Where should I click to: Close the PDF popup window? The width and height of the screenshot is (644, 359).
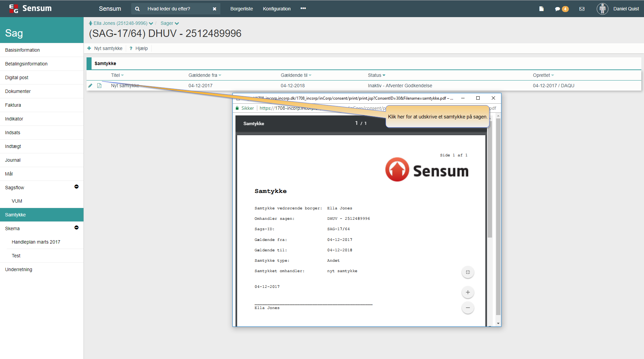pyautogui.click(x=493, y=98)
